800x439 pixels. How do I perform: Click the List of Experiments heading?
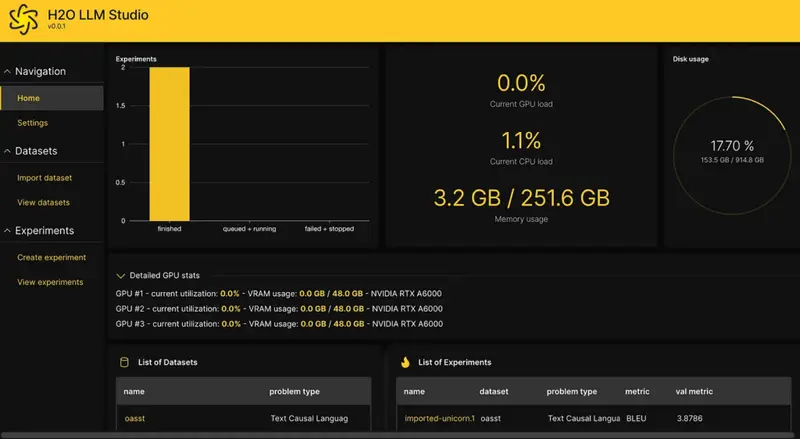(455, 362)
